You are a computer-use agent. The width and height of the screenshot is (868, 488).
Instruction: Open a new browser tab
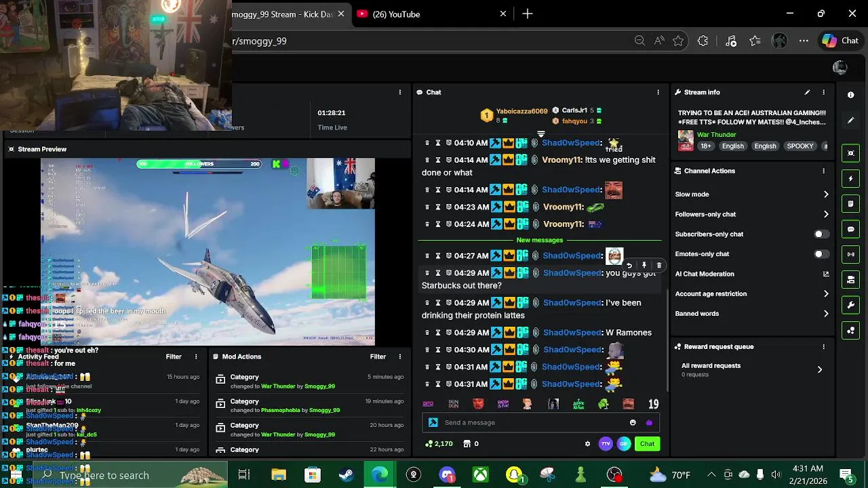point(528,14)
